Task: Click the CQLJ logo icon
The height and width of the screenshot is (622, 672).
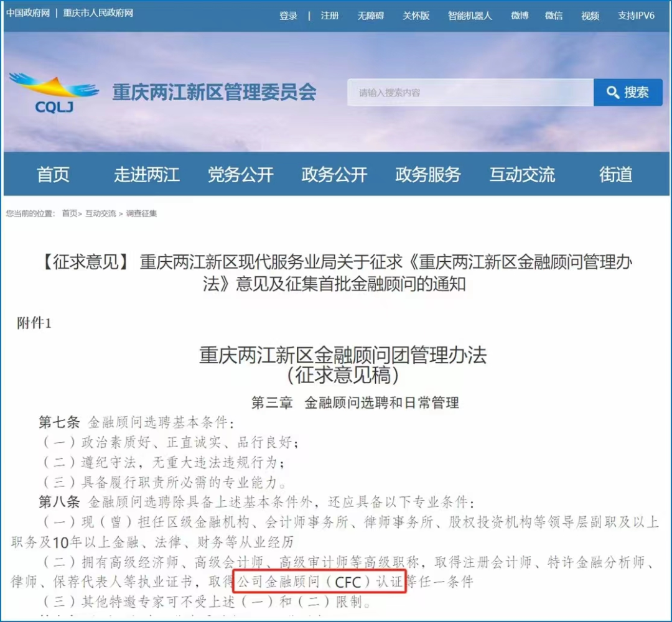Action: pos(54,93)
